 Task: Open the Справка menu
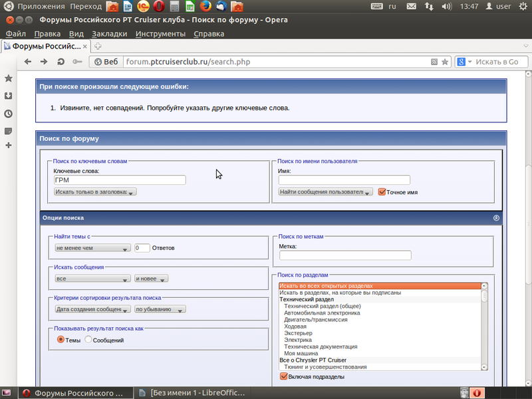click(209, 34)
